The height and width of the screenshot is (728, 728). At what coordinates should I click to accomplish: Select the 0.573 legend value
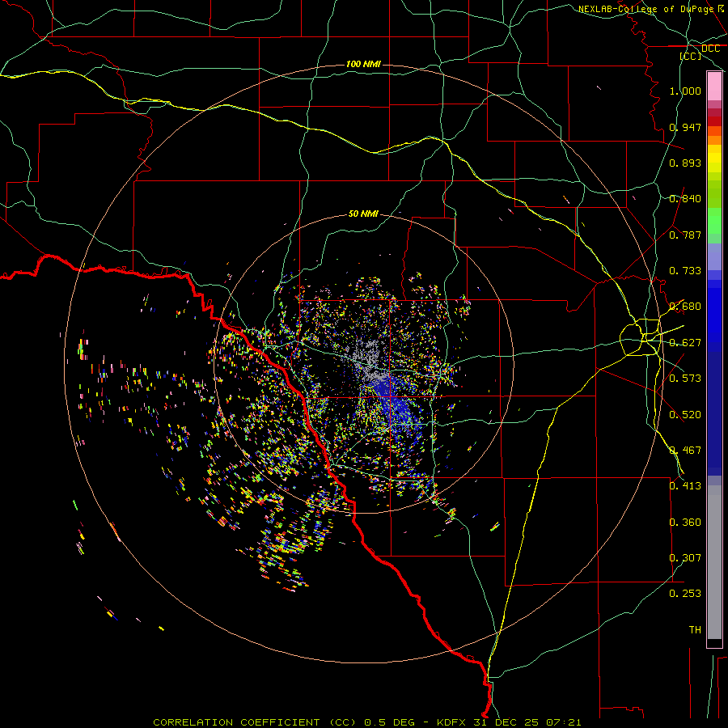(x=685, y=379)
